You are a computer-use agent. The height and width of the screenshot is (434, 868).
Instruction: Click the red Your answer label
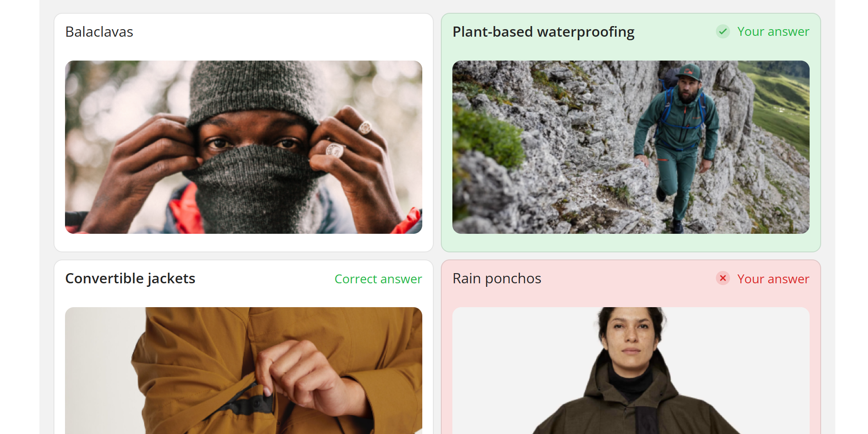pos(773,279)
